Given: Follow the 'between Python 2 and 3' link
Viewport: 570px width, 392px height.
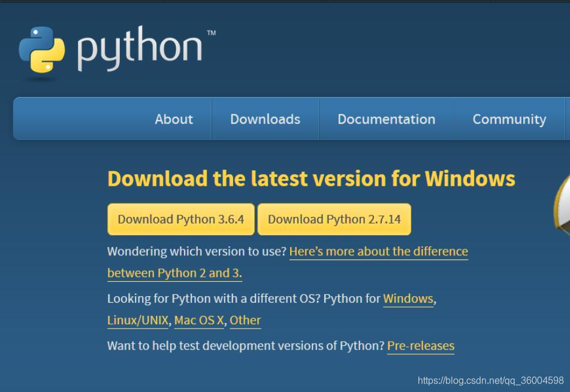Looking at the screenshot, I should [x=174, y=273].
